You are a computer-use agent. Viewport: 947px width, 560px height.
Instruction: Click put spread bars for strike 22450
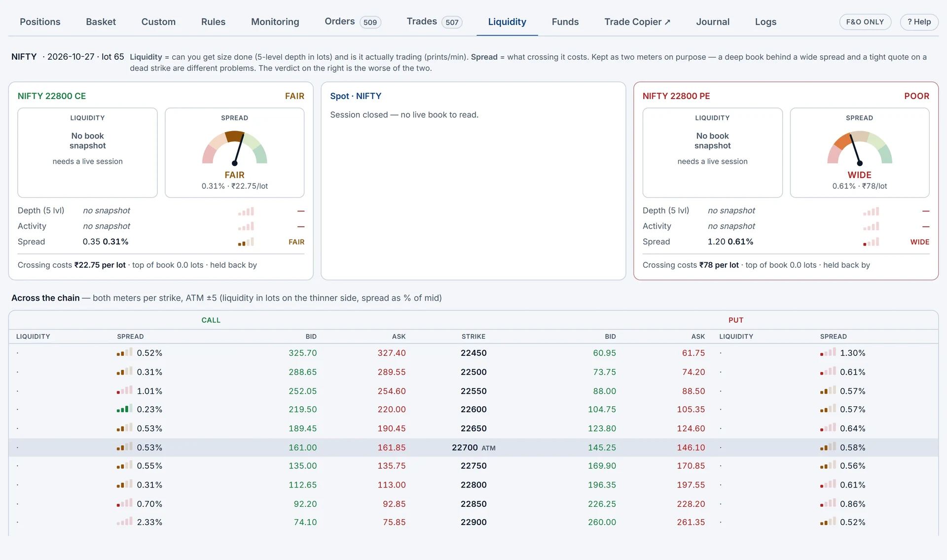(828, 352)
